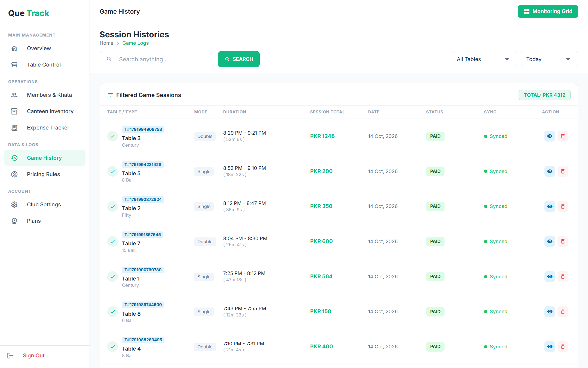Delete the Table 4 8 Ball session
The image size is (588, 368).
[563, 347]
